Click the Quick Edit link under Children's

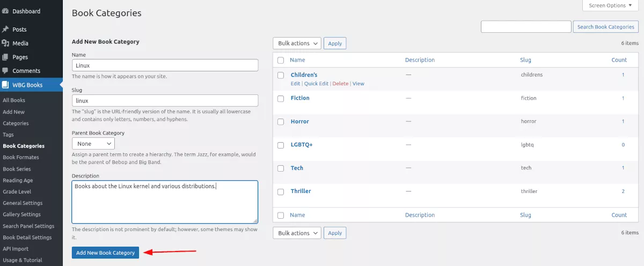[x=316, y=84]
